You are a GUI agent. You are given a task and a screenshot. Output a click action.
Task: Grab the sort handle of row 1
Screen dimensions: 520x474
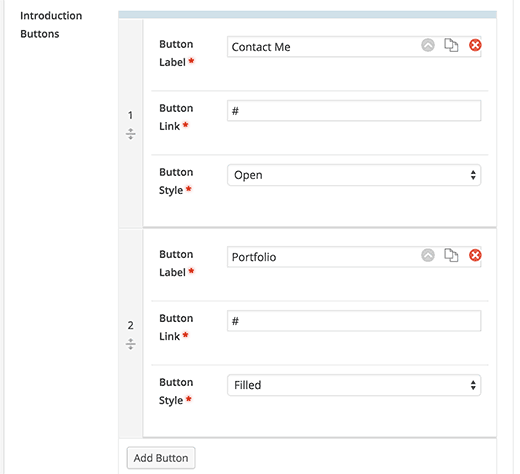pos(131,134)
